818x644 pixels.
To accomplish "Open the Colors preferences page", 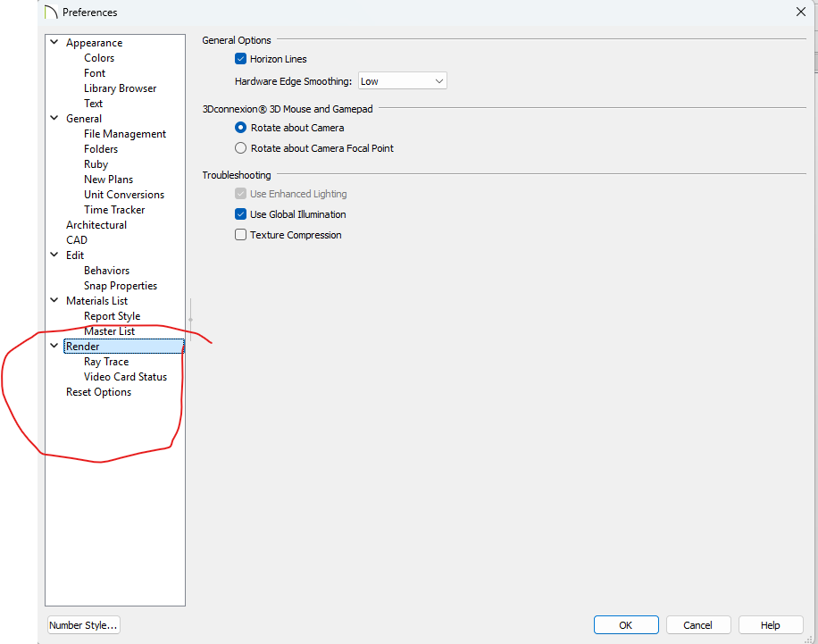I will coord(99,58).
